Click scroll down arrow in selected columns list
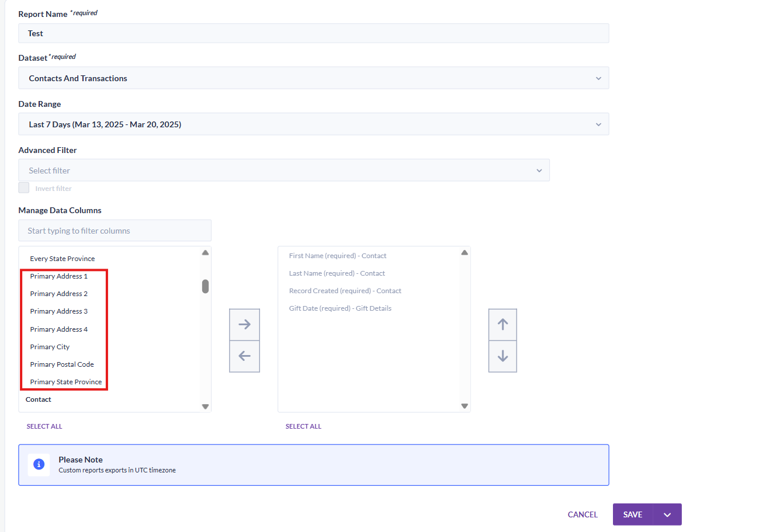 [465, 406]
